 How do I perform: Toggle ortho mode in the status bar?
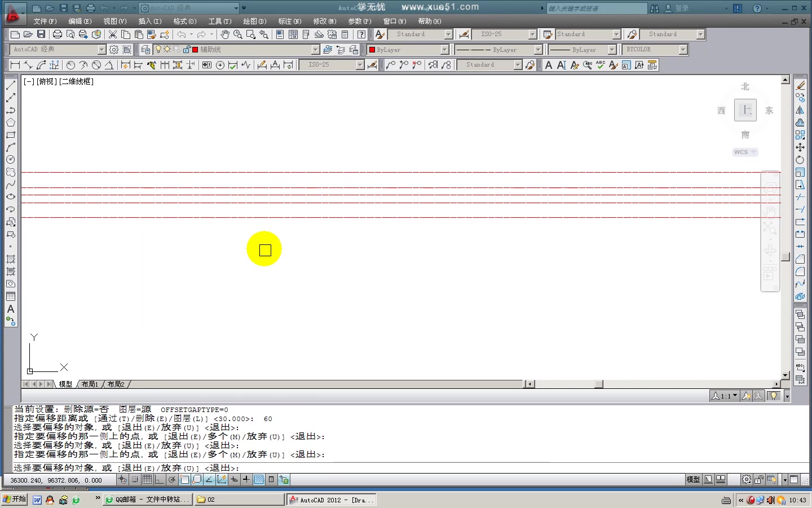[159, 481]
